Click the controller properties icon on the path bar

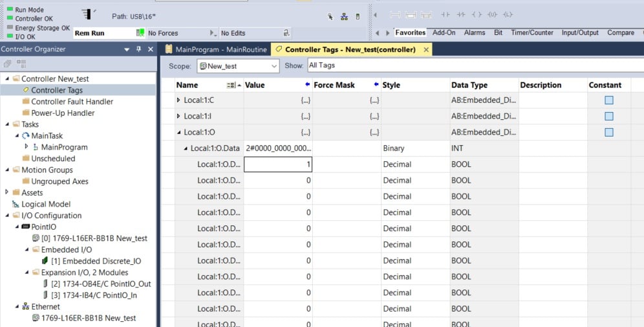[358, 17]
